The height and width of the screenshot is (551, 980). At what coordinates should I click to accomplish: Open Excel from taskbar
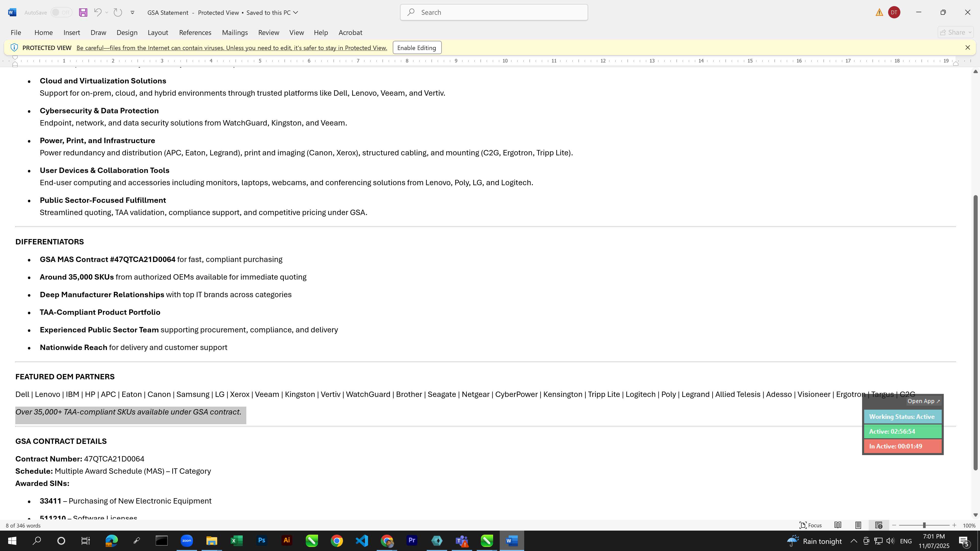237,541
